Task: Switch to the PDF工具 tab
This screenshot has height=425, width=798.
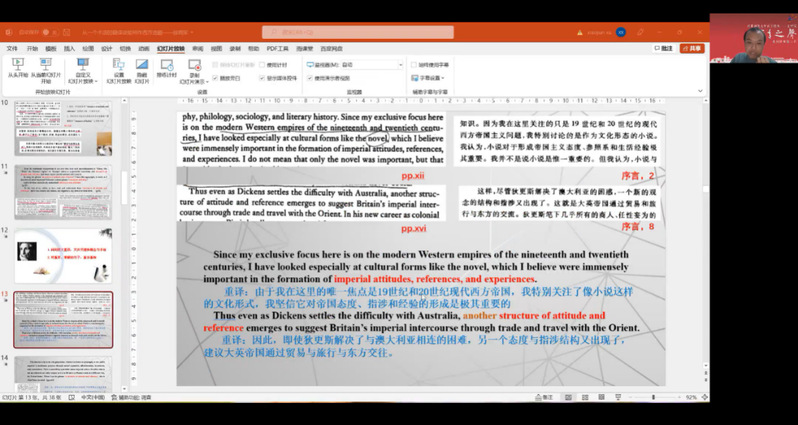Action: 277,49
